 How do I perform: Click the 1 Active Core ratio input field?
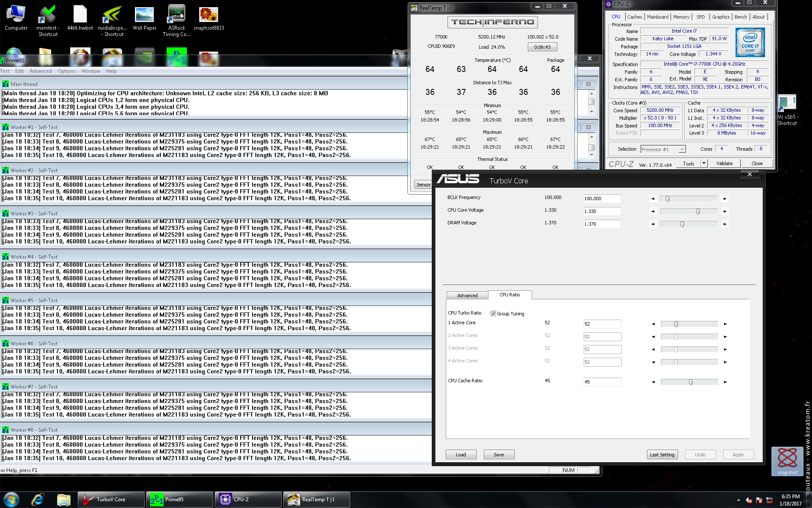tap(602, 324)
